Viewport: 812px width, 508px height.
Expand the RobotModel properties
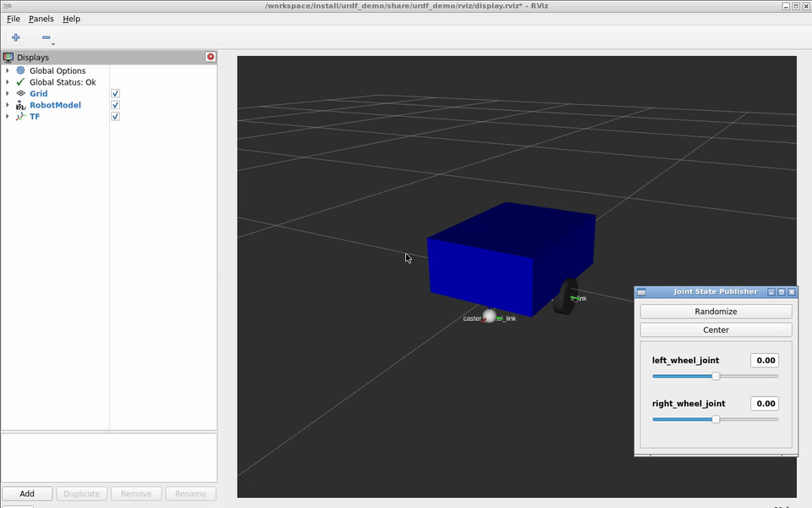point(8,105)
